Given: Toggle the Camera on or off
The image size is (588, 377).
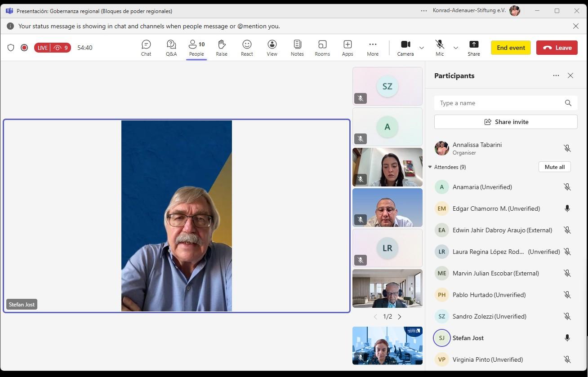Looking at the screenshot, I should point(405,48).
